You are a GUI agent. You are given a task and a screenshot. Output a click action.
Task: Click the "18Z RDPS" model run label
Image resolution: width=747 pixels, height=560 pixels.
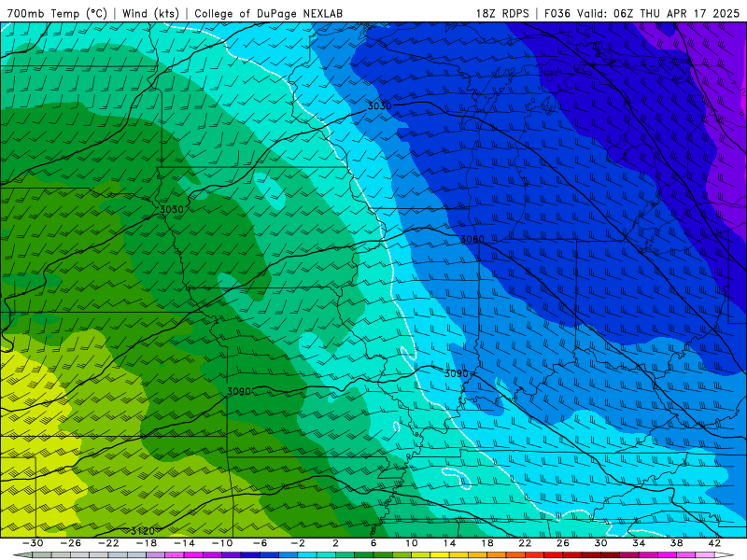pos(502,13)
